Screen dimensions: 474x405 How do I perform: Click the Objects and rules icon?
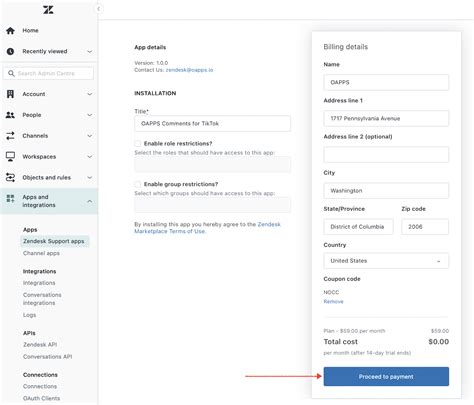(x=10, y=178)
